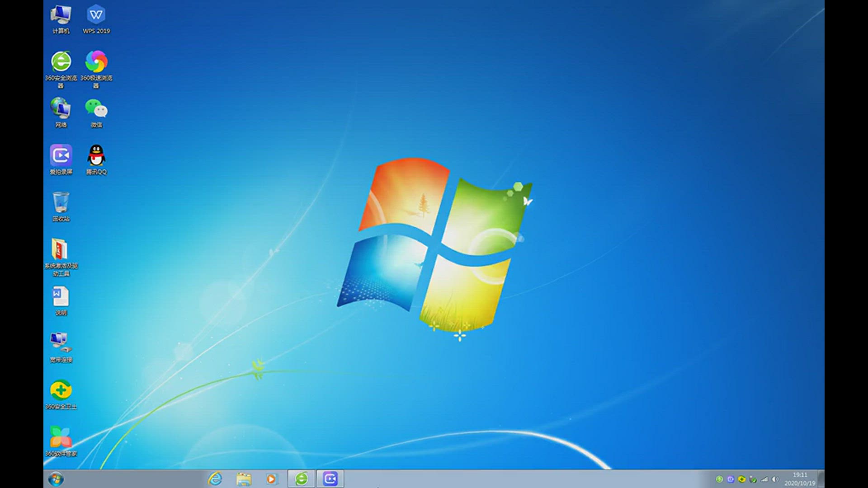Image resolution: width=868 pixels, height=488 pixels.
Task: Select the purple screen recorder desktop icon
Action: click(x=61, y=156)
